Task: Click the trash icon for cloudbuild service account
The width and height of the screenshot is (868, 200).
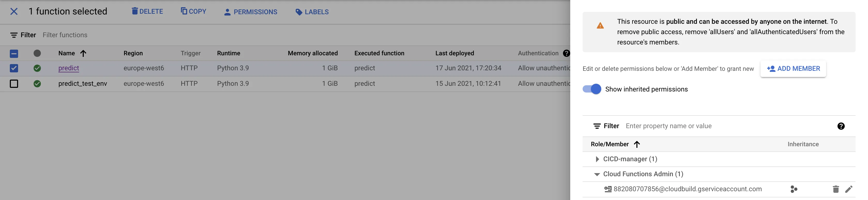Action: pos(836,189)
